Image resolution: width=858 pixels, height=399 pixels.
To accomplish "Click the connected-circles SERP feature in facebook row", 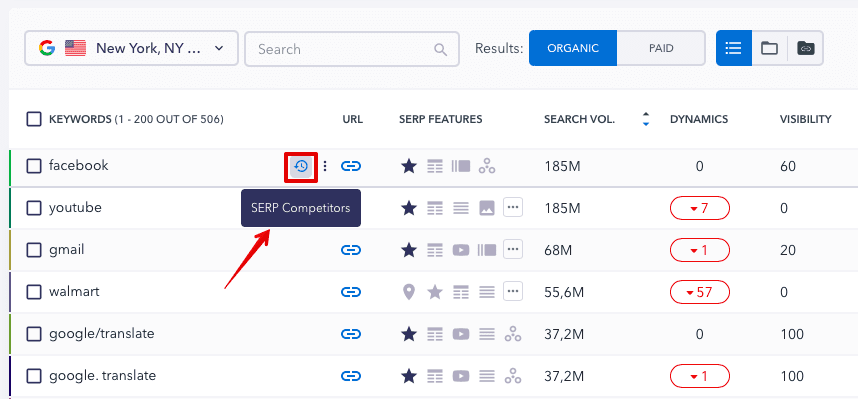I will [x=486, y=166].
